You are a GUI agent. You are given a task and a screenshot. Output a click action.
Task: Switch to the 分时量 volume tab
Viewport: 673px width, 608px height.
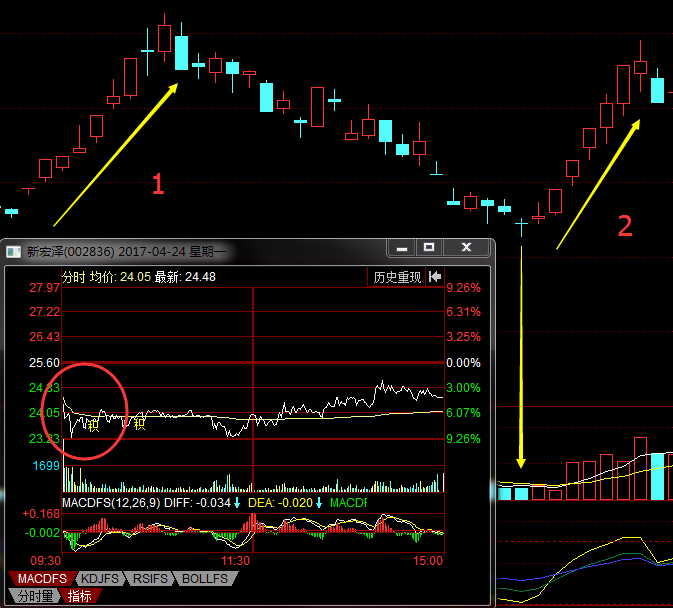coord(34,596)
